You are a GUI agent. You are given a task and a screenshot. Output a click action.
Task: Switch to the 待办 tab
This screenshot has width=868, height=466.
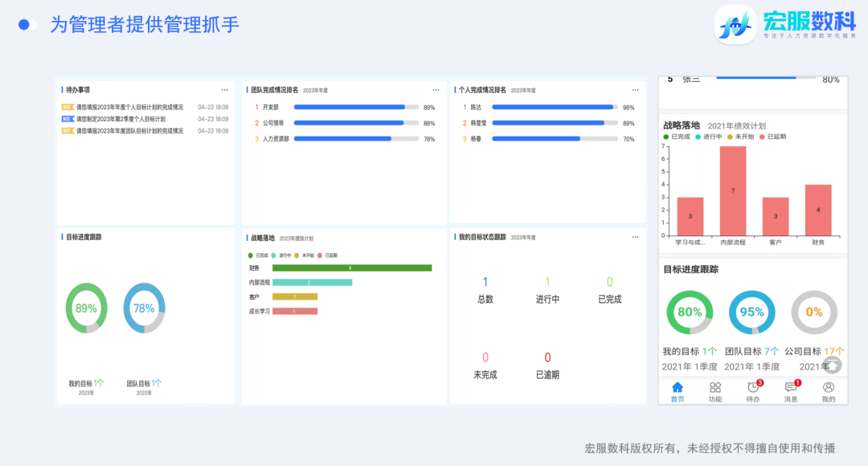752,399
